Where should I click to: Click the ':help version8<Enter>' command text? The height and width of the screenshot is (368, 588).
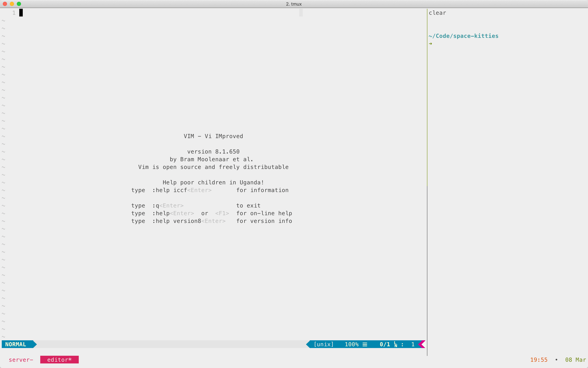[x=189, y=221]
